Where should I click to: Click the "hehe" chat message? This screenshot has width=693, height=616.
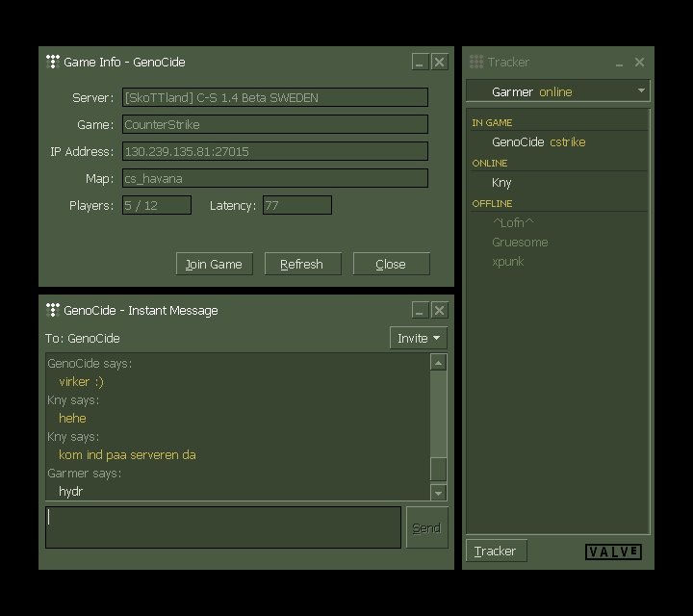[x=72, y=418]
